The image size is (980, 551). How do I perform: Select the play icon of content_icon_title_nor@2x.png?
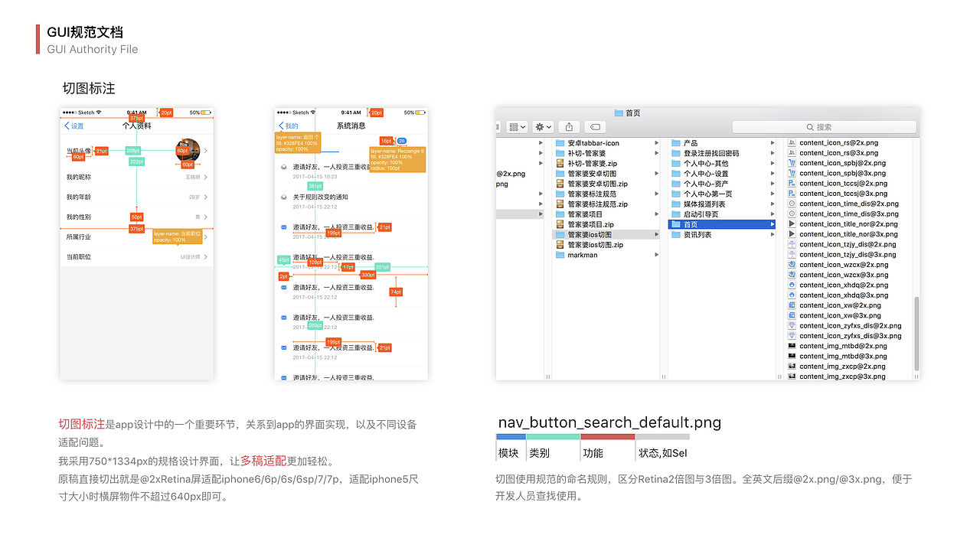(792, 224)
